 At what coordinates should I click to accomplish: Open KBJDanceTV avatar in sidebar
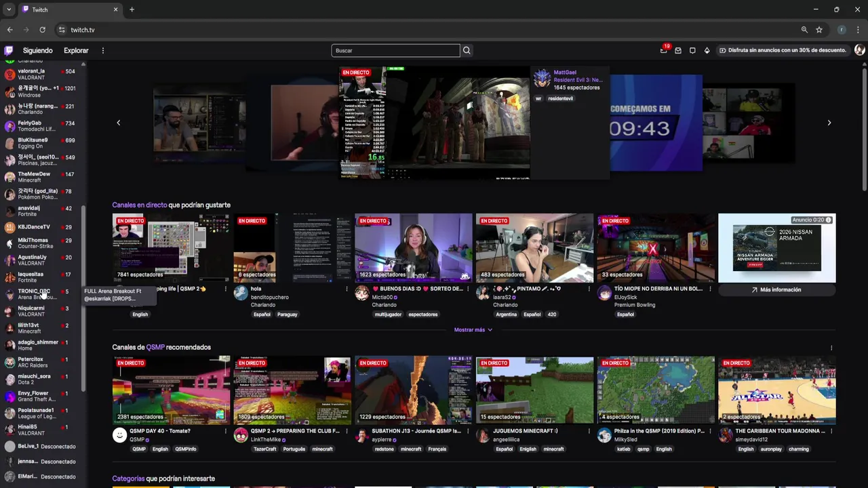[x=9, y=228]
